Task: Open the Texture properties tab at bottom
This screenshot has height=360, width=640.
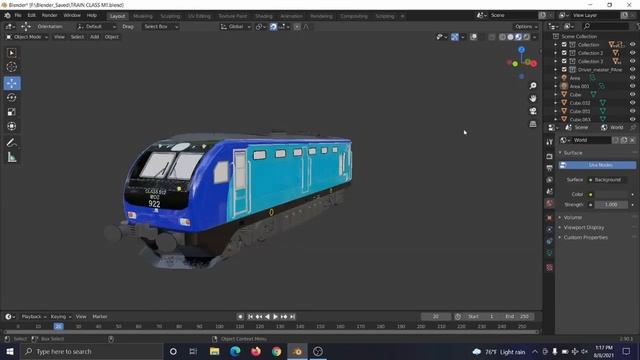Action: coord(549,268)
